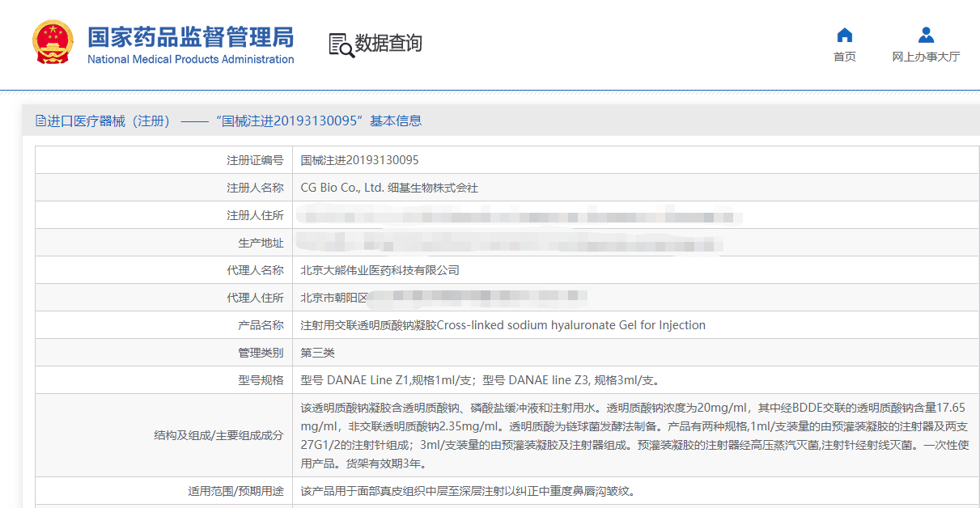Select agent name 北京大熊伟业医药科技有限公司
Image resolution: width=980 pixels, height=508 pixels.
click(x=380, y=270)
